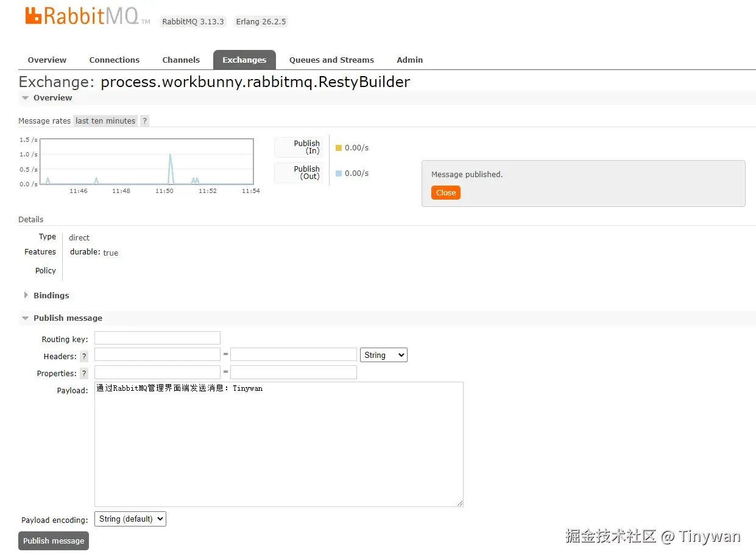
Task: Change the 'last ten minutes' range
Action: click(x=105, y=121)
